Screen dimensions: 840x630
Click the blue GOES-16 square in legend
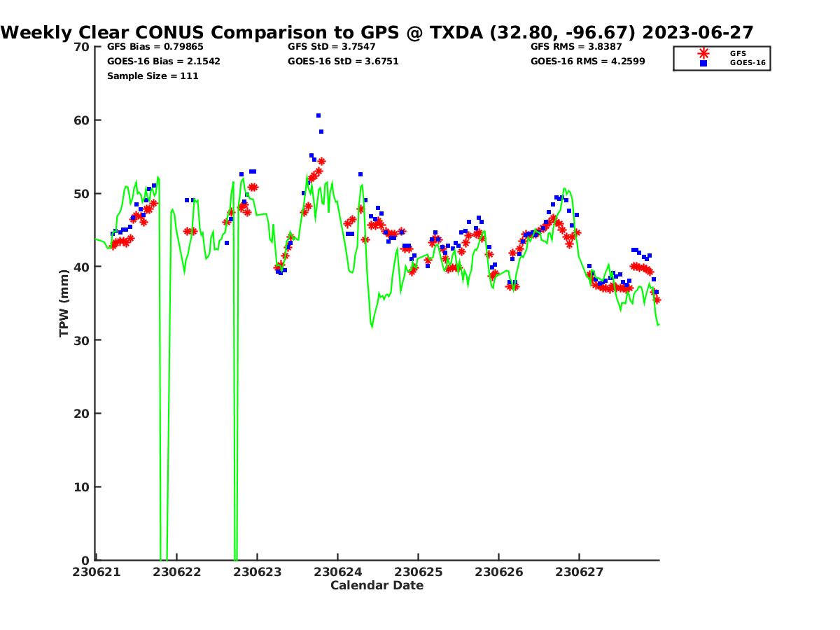703,63
